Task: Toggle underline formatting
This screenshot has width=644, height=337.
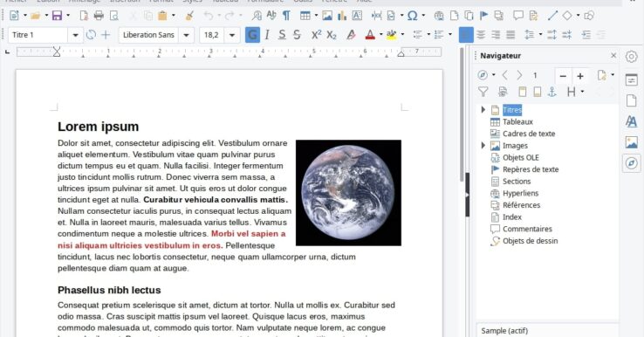Action: click(x=282, y=35)
